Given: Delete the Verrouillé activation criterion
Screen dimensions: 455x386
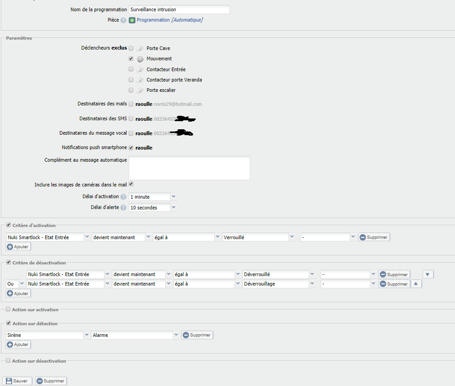Looking at the screenshot, I should (x=374, y=237).
